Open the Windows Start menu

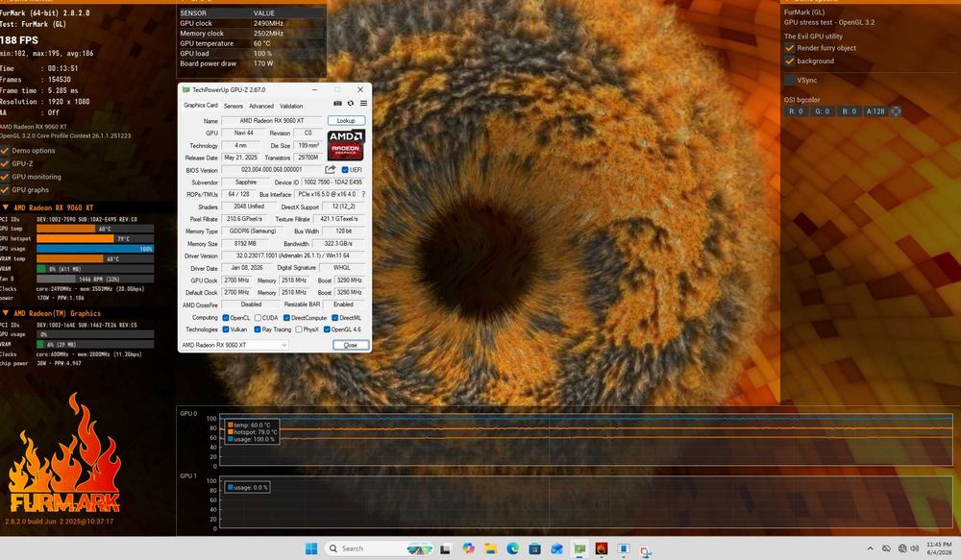(x=311, y=548)
